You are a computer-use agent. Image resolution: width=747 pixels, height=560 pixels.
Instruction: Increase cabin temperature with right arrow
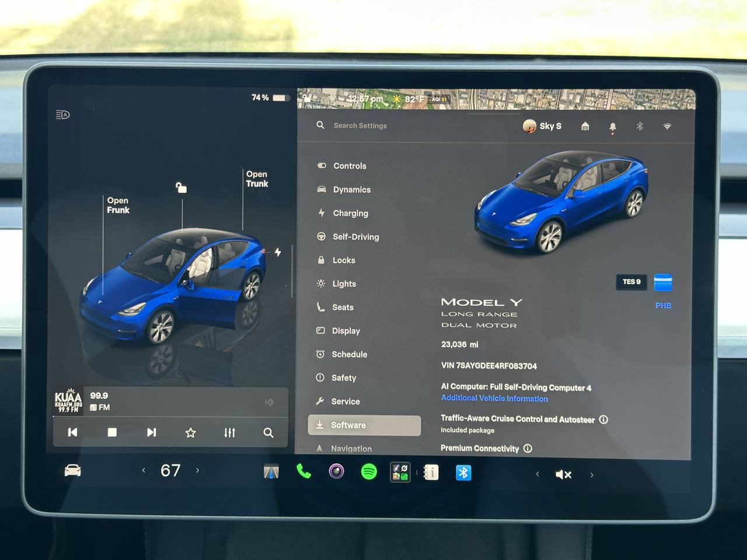[197, 470]
